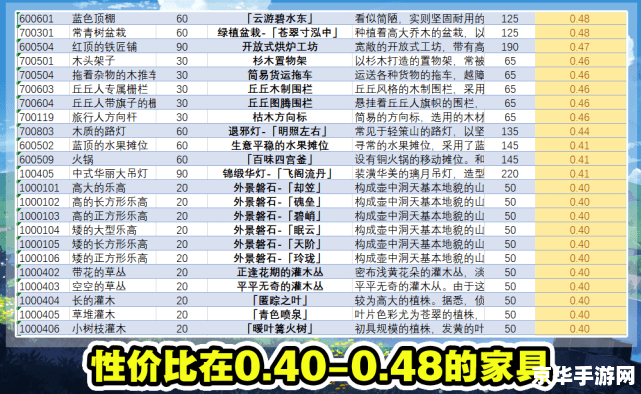Select the 125 value in row 700301

tap(510, 33)
